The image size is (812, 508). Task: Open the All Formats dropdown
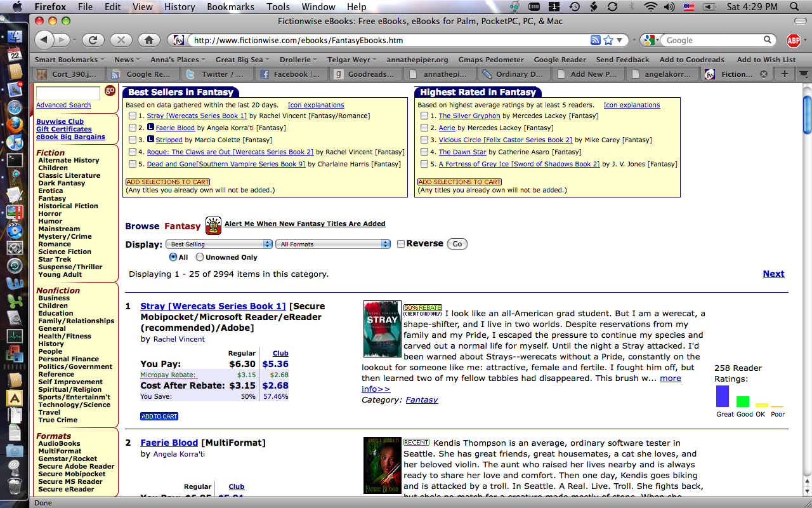click(x=335, y=244)
